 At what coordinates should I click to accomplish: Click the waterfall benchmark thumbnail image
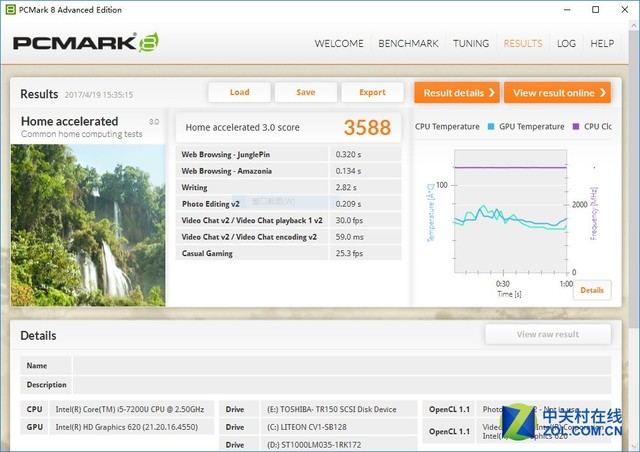88,225
